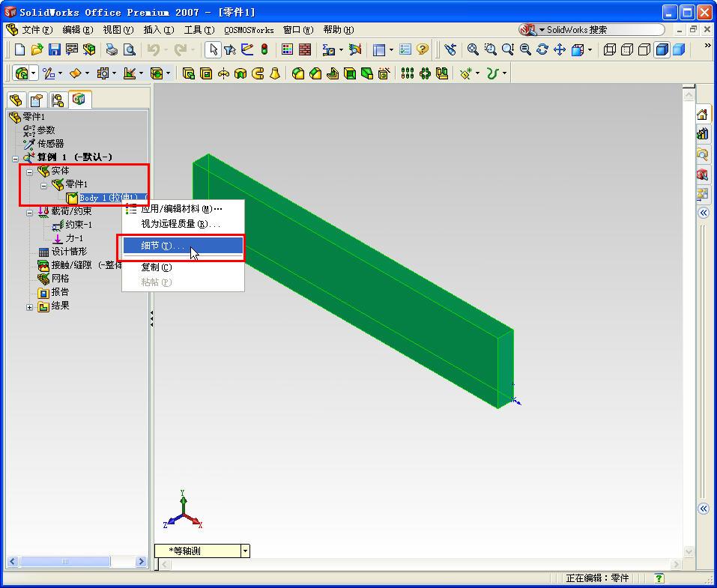
Task: Open the PropertyManager tab
Action: click(37, 100)
